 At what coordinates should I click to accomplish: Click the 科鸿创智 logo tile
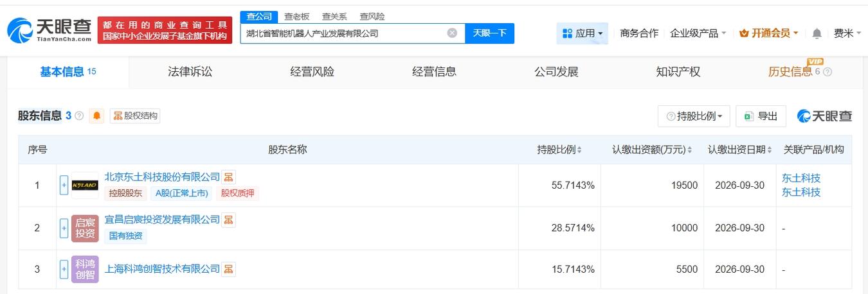(85, 270)
